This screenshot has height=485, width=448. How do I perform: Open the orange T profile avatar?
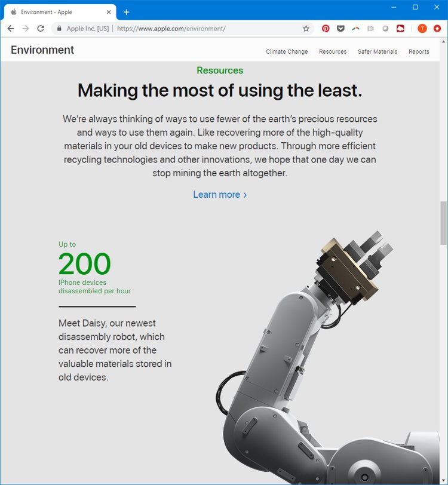422,29
